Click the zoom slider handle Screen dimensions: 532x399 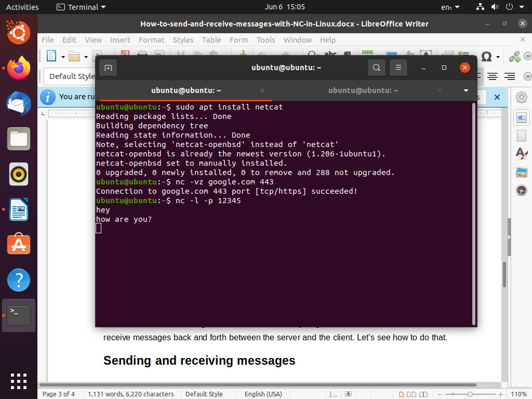(470, 394)
